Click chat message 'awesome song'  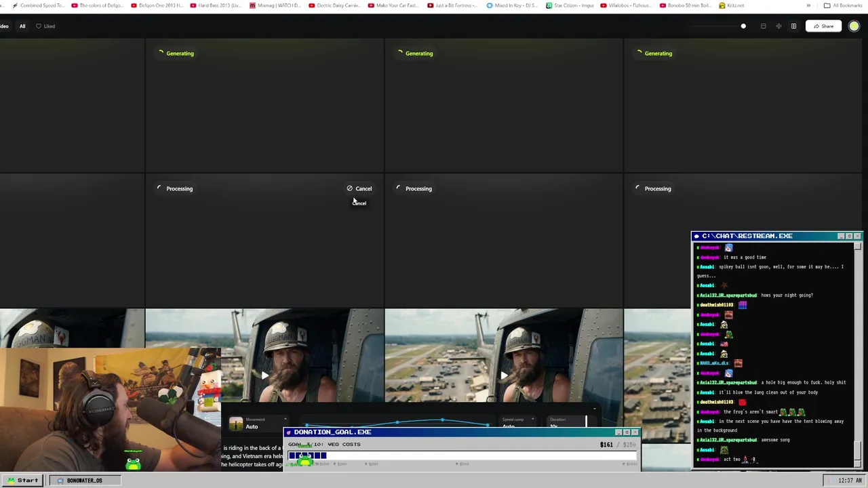pos(775,440)
